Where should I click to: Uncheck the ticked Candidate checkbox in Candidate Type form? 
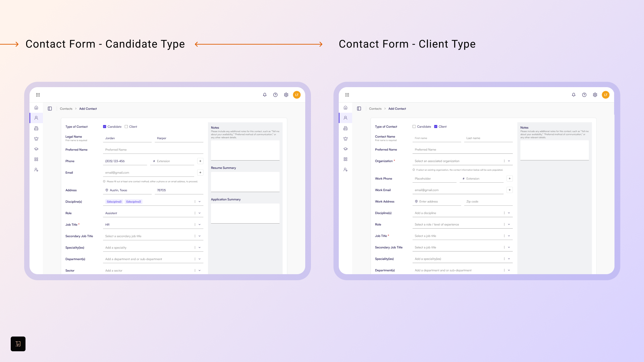pyautogui.click(x=105, y=127)
